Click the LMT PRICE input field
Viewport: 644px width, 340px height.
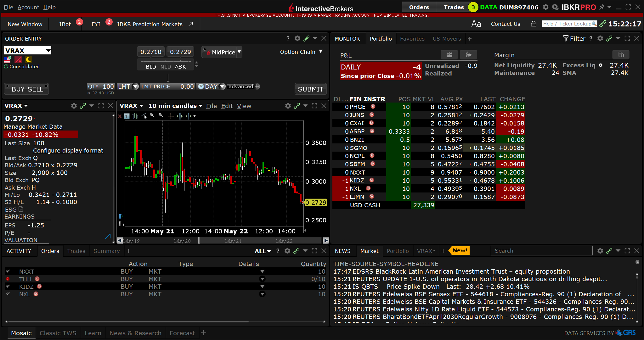click(168, 86)
